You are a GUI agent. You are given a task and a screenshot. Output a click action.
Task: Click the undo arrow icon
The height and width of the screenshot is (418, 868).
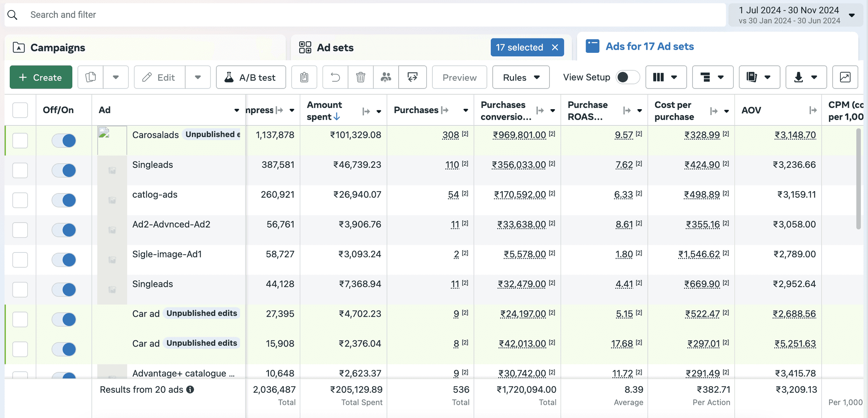[335, 77]
